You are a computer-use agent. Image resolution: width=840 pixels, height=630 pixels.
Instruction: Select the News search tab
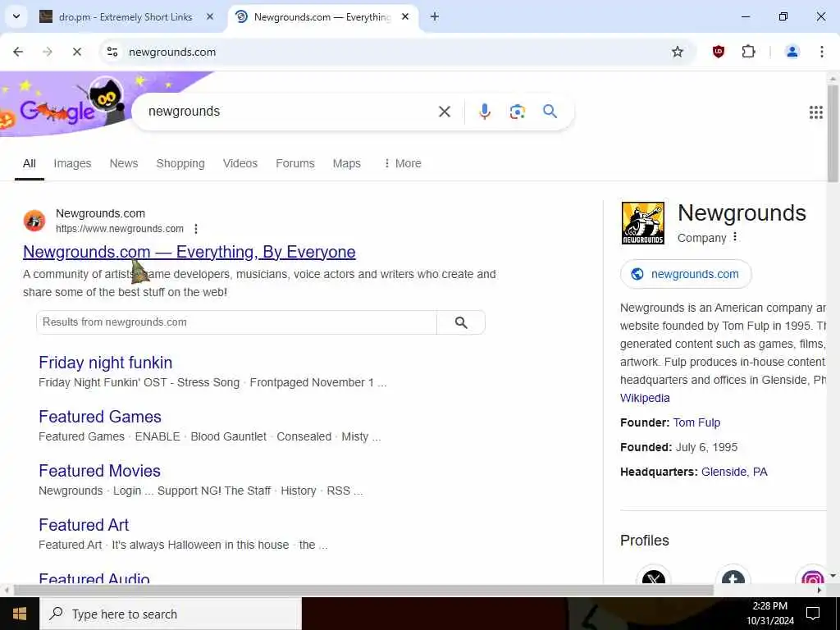point(124,163)
